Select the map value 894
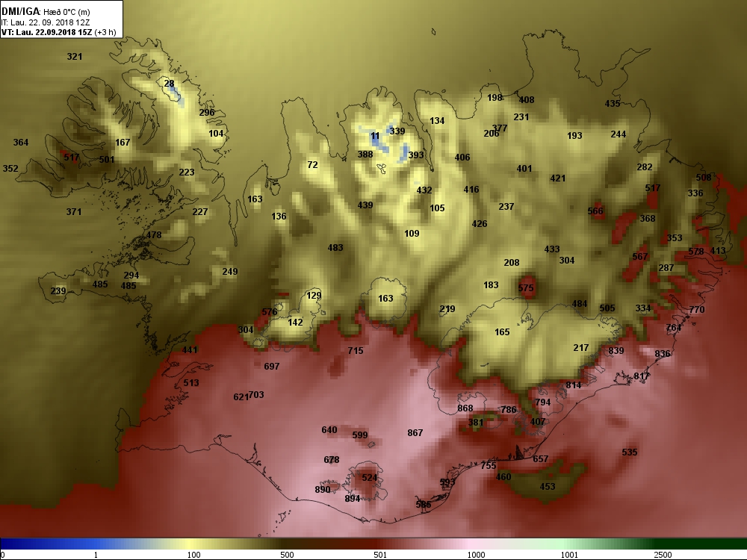 [x=353, y=499]
